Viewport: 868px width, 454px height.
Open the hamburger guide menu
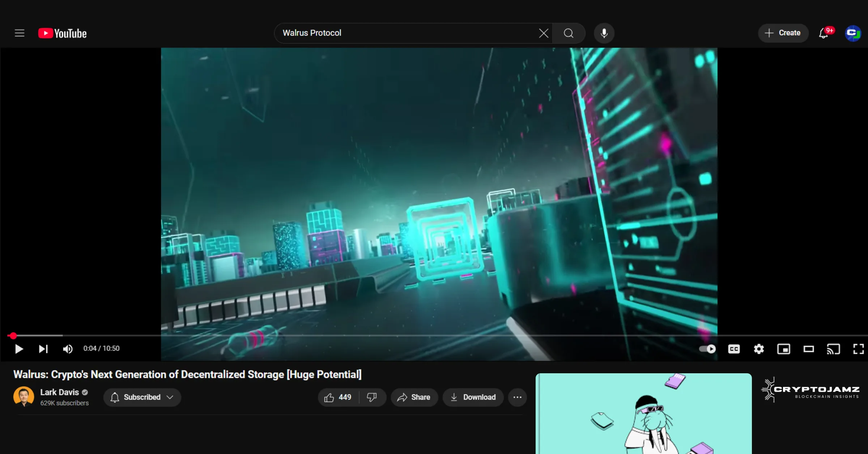click(x=20, y=33)
